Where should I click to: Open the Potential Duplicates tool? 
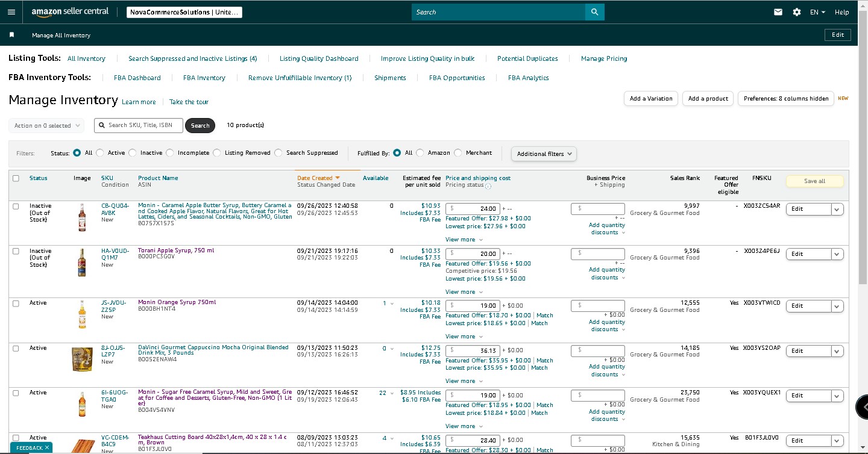point(527,58)
